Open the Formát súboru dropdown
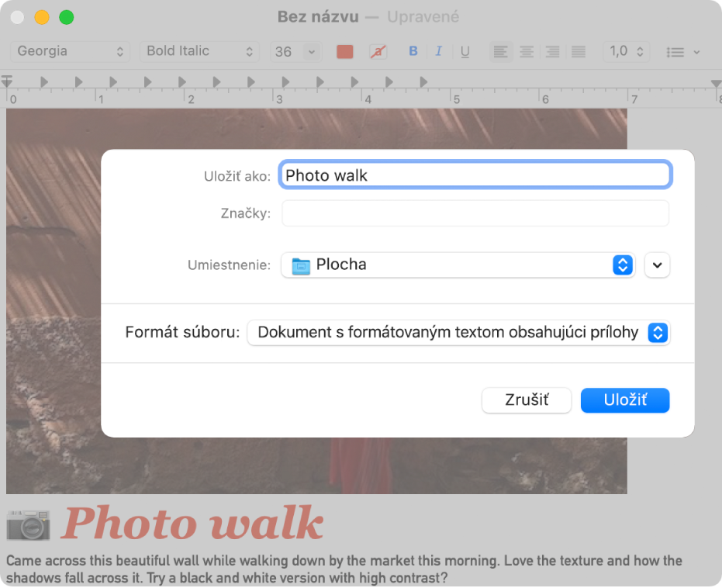 458,333
